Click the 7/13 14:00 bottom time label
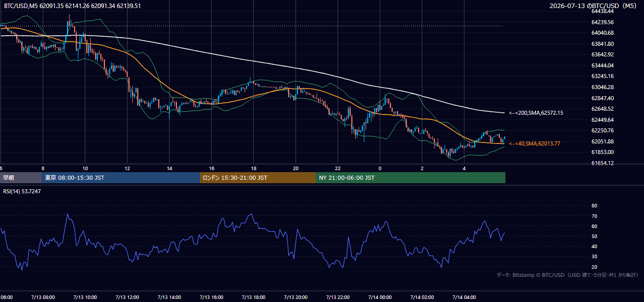 coord(169,297)
